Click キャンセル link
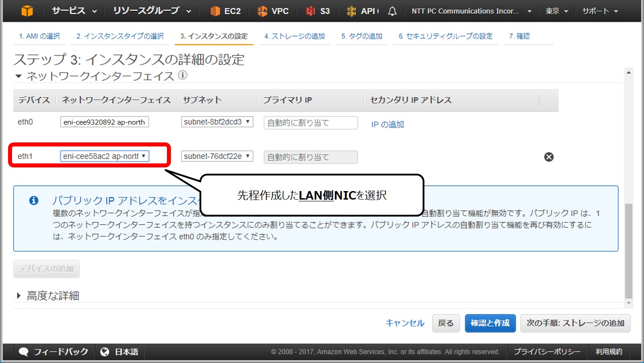644x363 pixels. point(405,323)
